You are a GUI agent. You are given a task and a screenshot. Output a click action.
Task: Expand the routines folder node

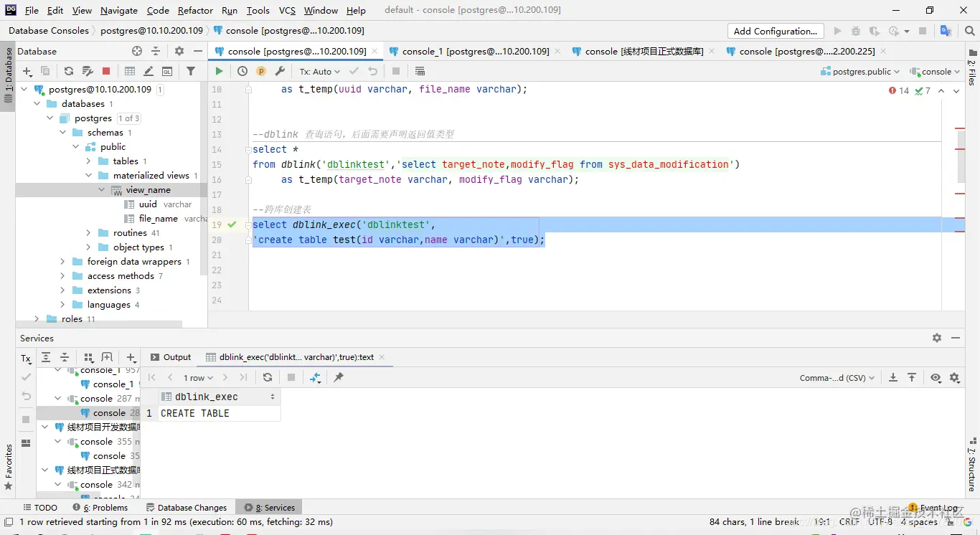click(x=88, y=233)
